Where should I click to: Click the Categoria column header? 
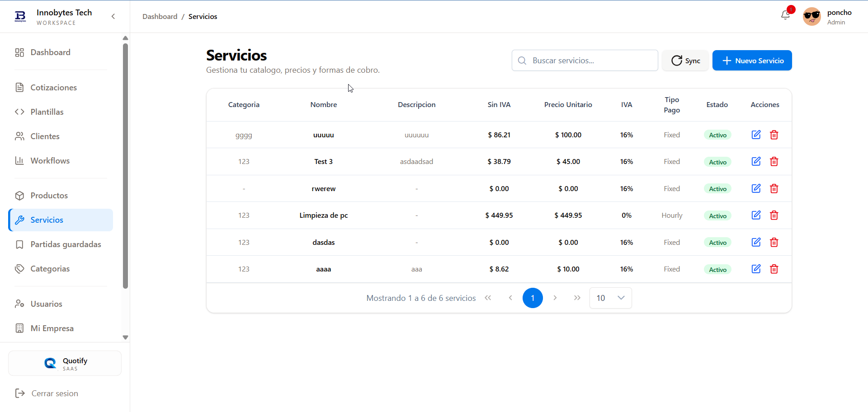tap(244, 104)
